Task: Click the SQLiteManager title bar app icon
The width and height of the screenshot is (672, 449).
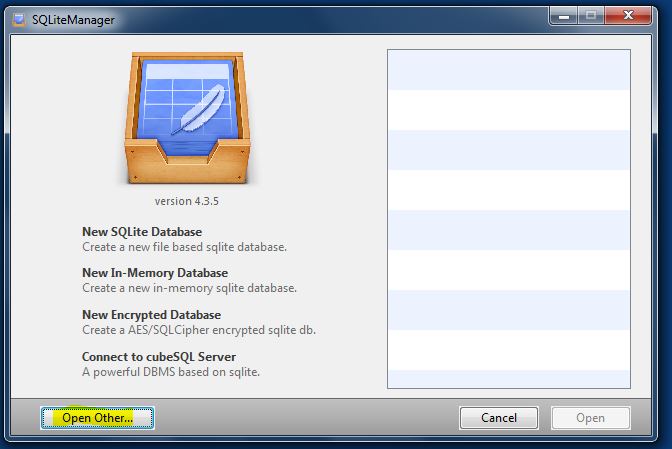Action: point(17,20)
